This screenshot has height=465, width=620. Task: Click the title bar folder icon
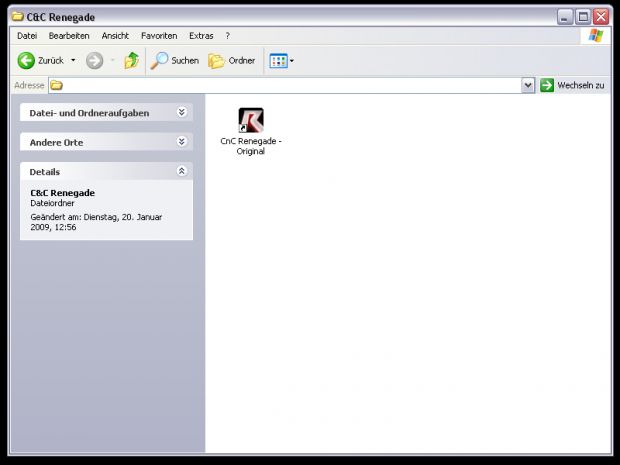pyautogui.click(x=17, y=16)
